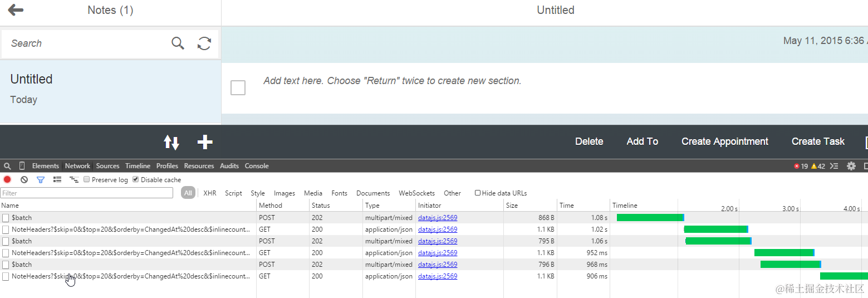The width and height of the screenshot is (868, 298).
Task: Filter requests by Images
Action: pyautogui.click(x=285, y=193)
